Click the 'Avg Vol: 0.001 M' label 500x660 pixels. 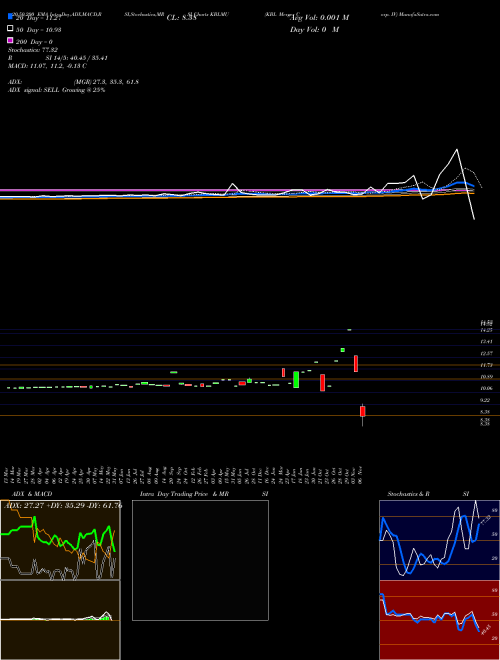[x=319, y=18]
